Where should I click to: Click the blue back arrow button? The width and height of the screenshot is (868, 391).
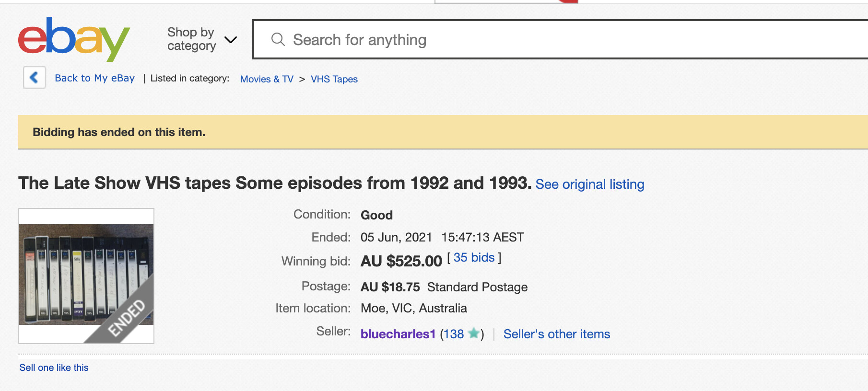tap(35, 78)
